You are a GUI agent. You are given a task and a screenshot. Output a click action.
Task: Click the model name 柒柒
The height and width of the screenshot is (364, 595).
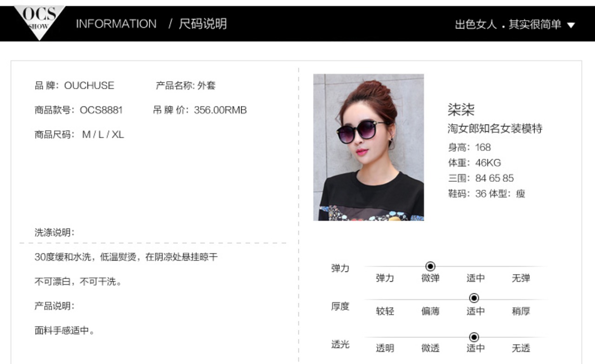tap(461, 110)
